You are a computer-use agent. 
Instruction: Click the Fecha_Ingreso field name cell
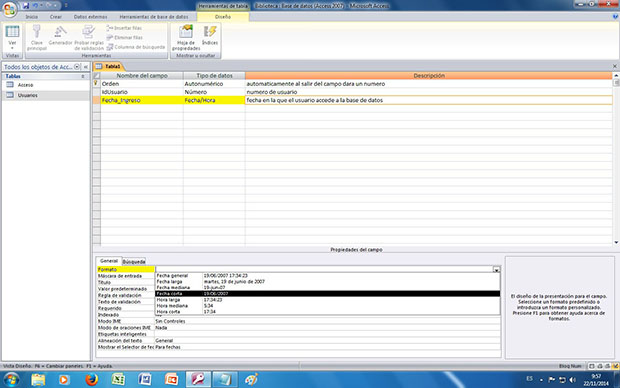(x=142, y=100)
